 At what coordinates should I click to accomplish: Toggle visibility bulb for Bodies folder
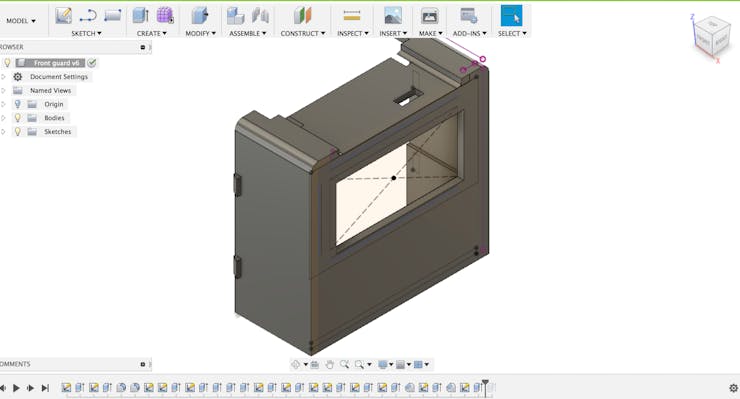click(x=17, y=118)
